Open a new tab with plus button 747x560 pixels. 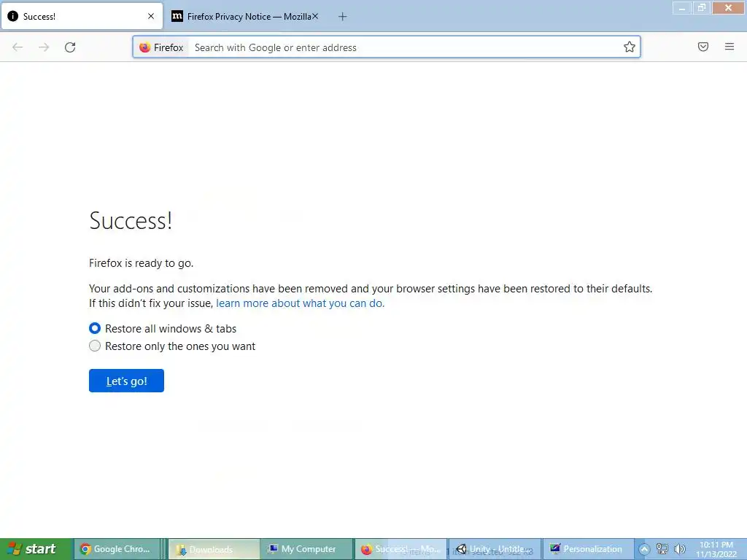coord(342,17)
